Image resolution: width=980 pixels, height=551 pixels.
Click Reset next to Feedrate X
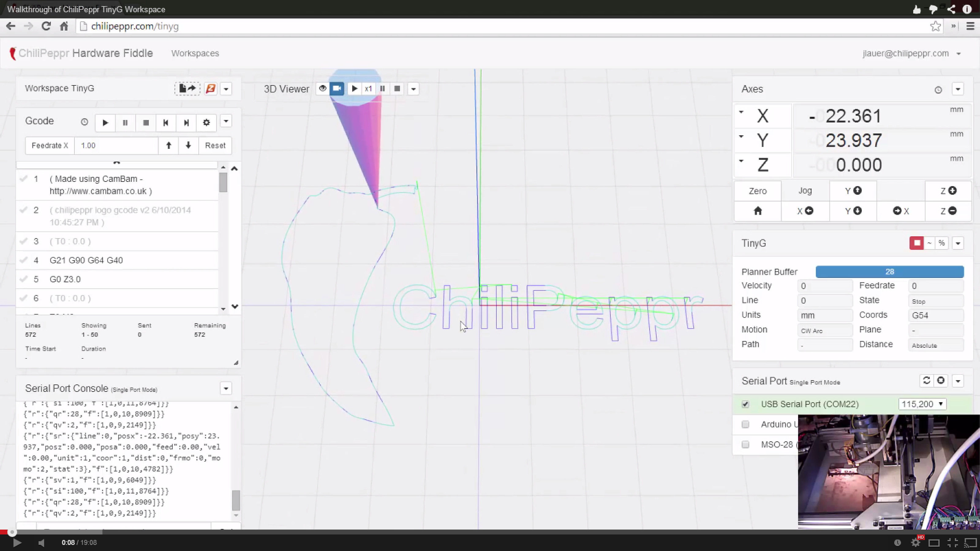coord(215,145)
